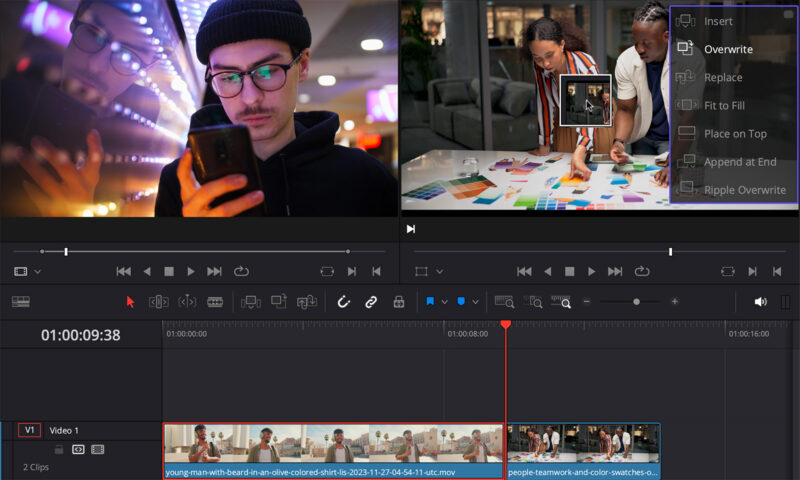The height and width of the screenshot is (480, 800).
Task: Choose Place on Top from overlay
Action: (733, 134)
